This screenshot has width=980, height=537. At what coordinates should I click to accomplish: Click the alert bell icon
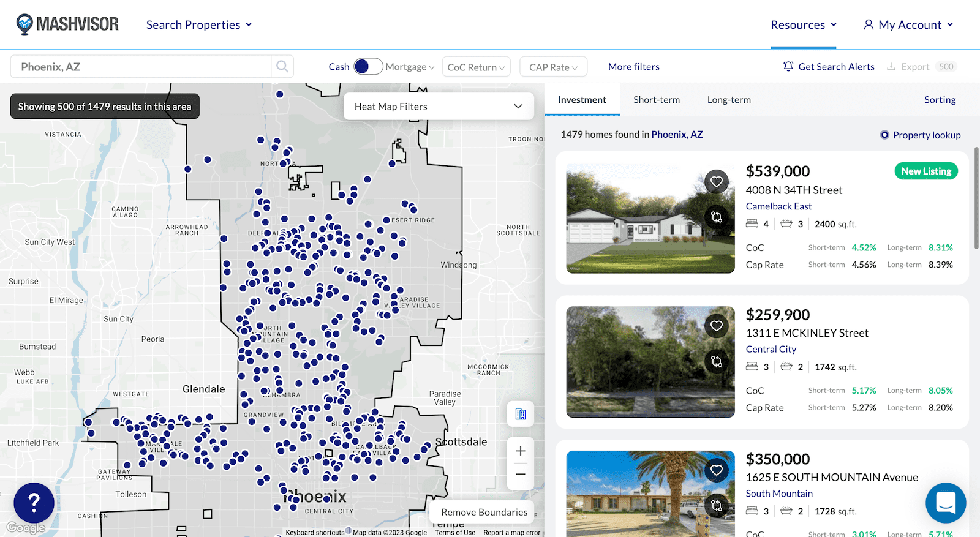tap(788, 66)
